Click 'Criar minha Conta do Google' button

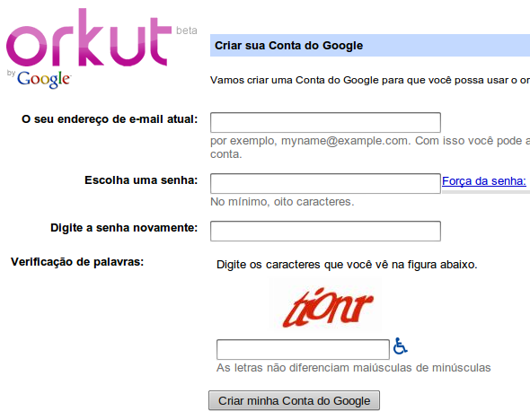pos(294,401)
